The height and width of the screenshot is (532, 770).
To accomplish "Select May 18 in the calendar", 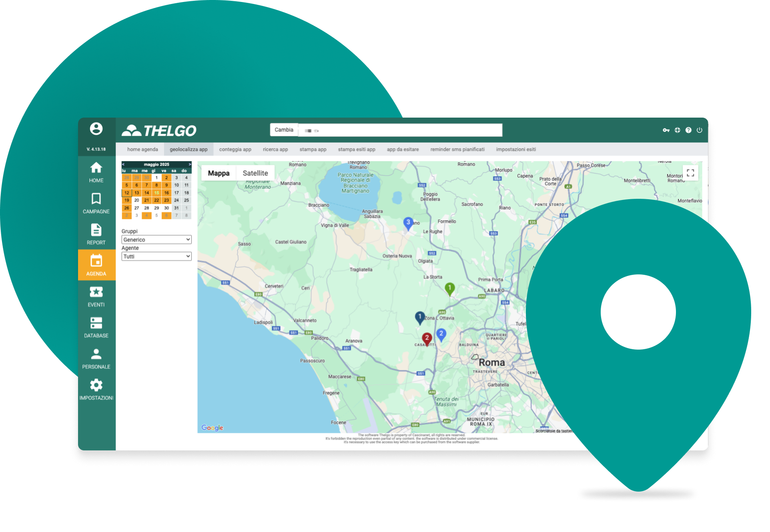I will point(186,193).
